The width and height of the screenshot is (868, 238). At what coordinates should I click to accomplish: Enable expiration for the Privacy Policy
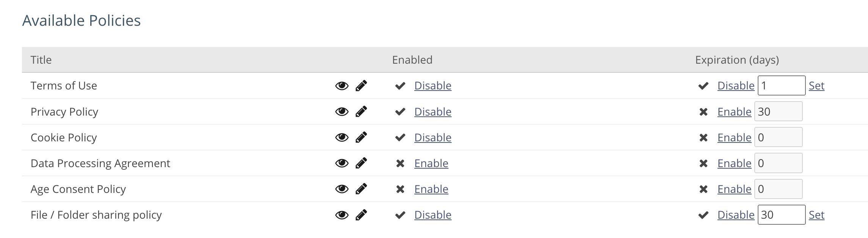pyautogui.click(x=734, y=111)
